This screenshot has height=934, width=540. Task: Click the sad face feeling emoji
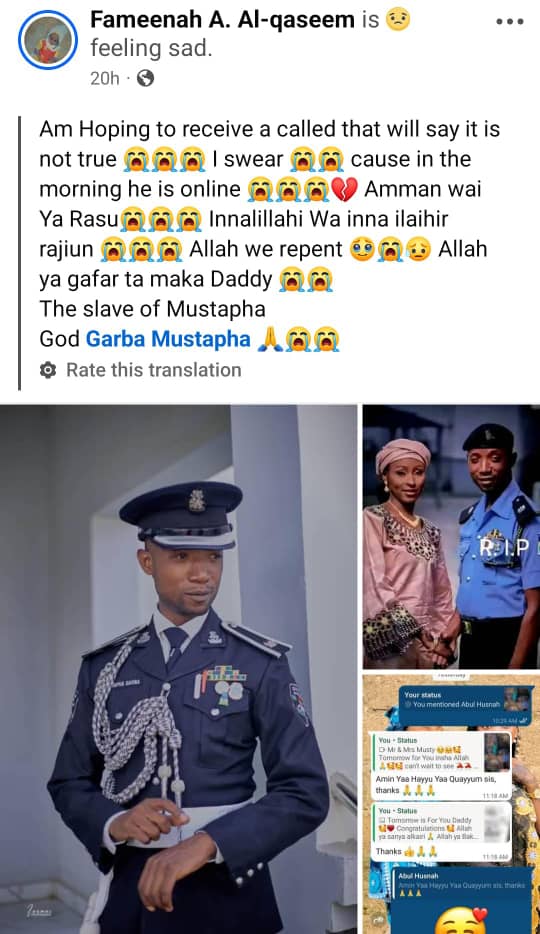pos(398,20)
